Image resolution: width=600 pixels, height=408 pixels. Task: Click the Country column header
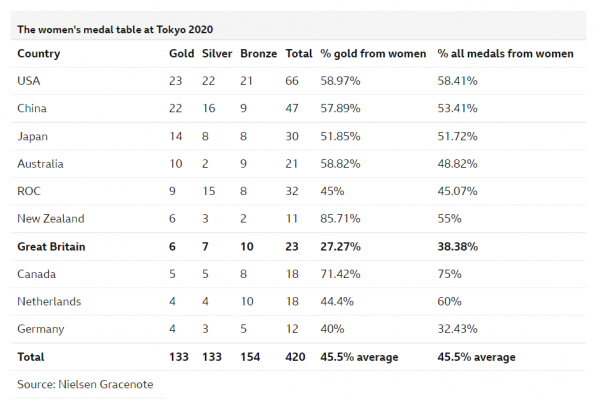pos(39,54)
